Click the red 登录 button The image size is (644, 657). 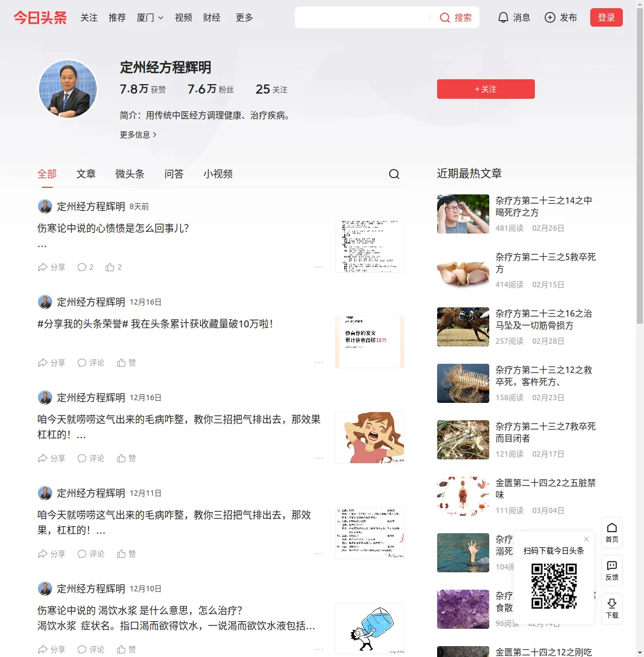[x=607, y=17]
